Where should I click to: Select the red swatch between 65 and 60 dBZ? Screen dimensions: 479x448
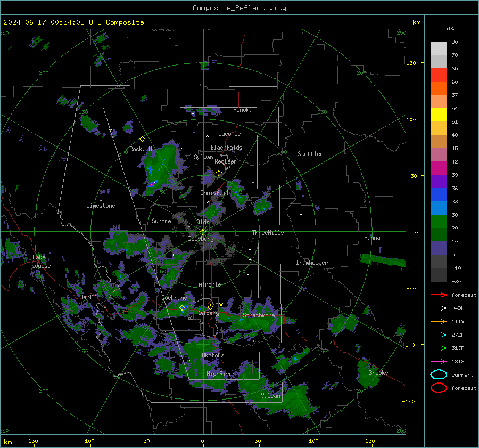(439, 75)
